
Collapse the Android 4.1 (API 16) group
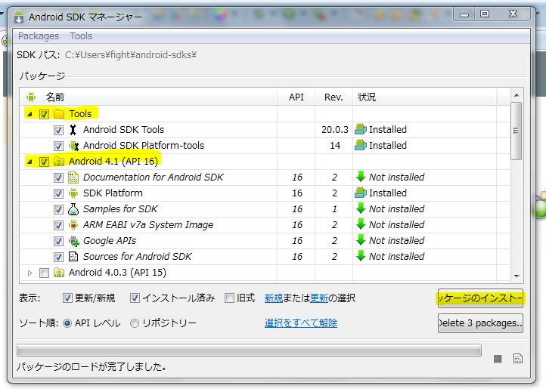(x=30, y=162)
